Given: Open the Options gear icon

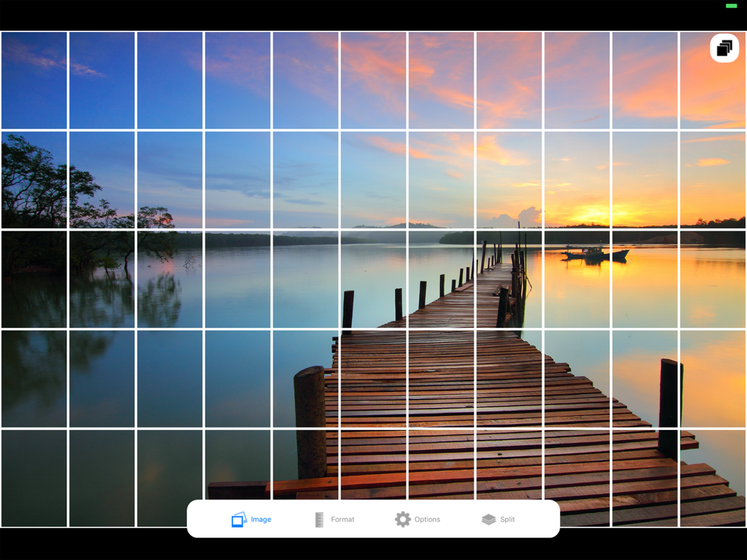Looking at the screenshot, I should [403, 519].
